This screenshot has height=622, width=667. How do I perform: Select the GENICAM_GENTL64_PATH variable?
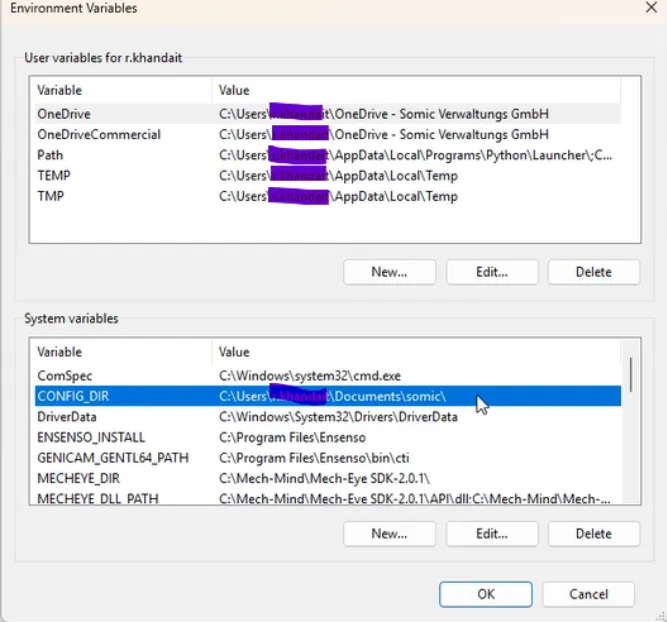point(328,458)
